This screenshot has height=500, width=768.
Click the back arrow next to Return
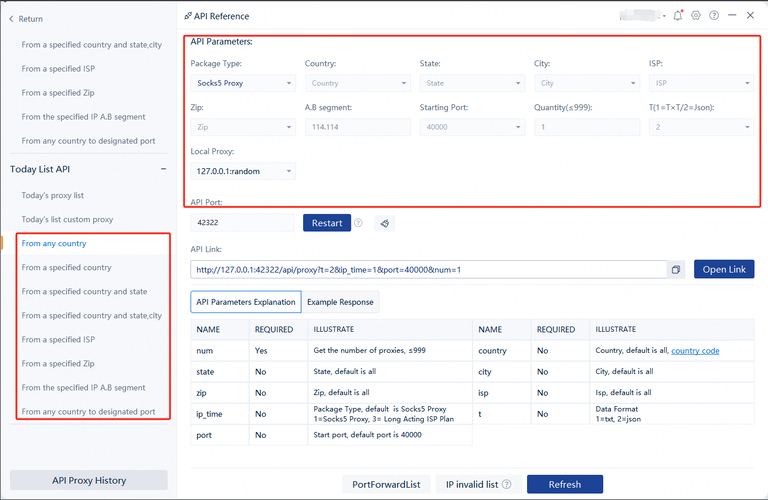(11, 19)
